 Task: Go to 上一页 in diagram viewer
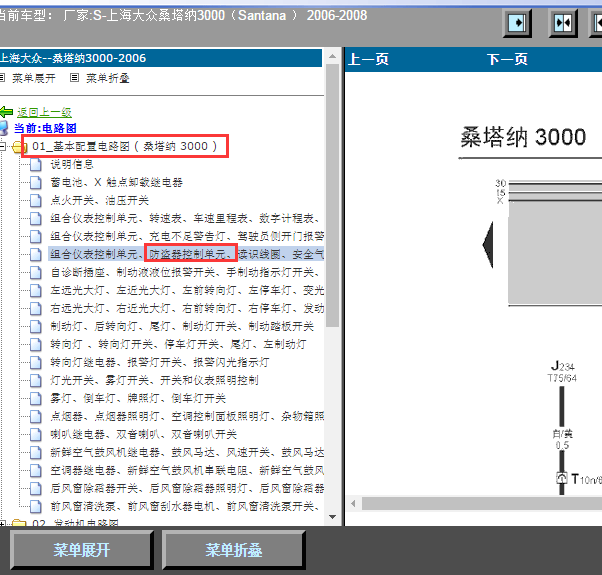[x=368, y=59]
